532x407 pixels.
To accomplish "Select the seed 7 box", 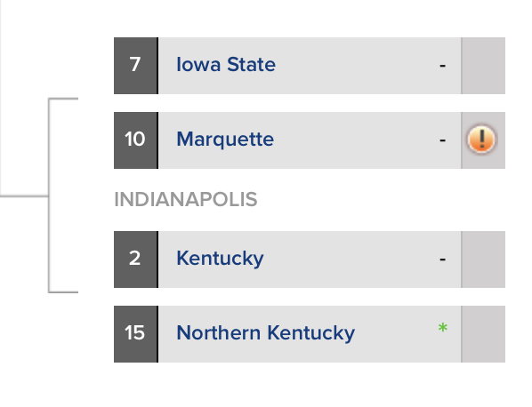I will tap(136, 66).
